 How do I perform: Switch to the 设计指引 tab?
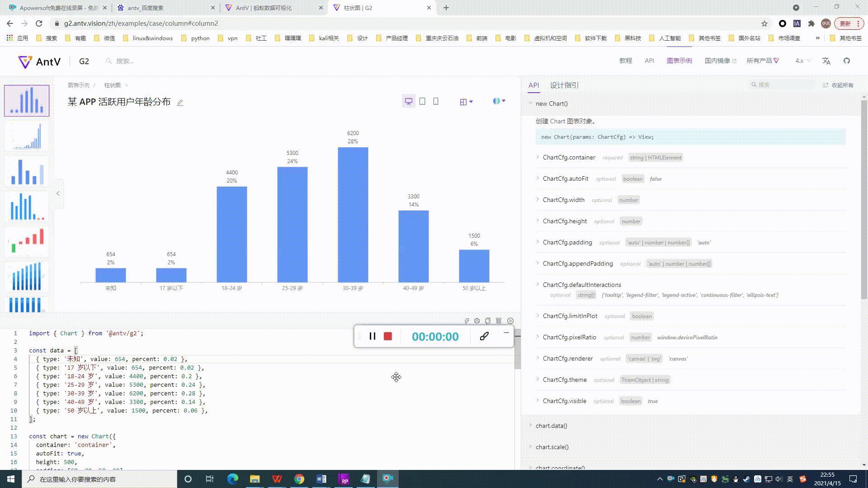click(x=564, y=85)
